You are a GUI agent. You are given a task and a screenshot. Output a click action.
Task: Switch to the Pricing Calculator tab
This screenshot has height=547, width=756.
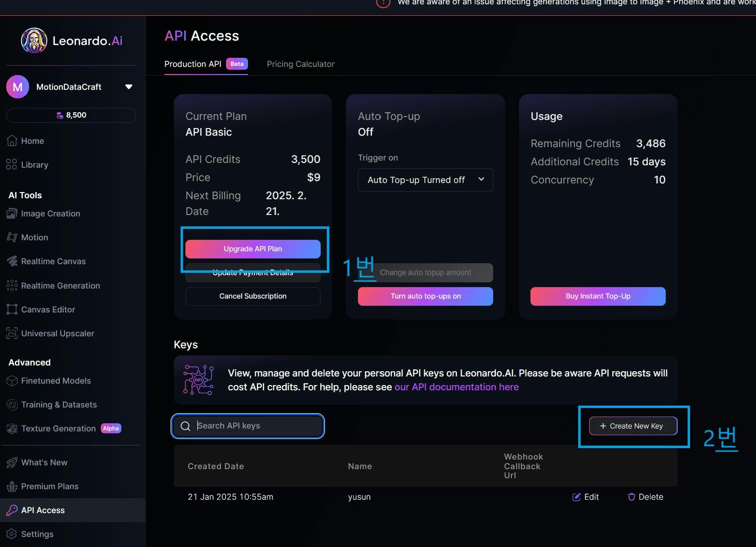point(301,64)
